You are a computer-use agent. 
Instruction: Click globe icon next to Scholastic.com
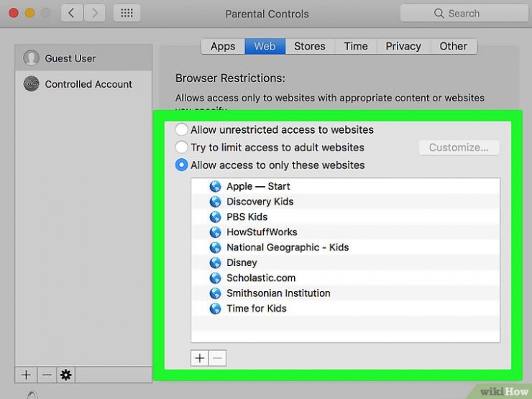point(215,278)
